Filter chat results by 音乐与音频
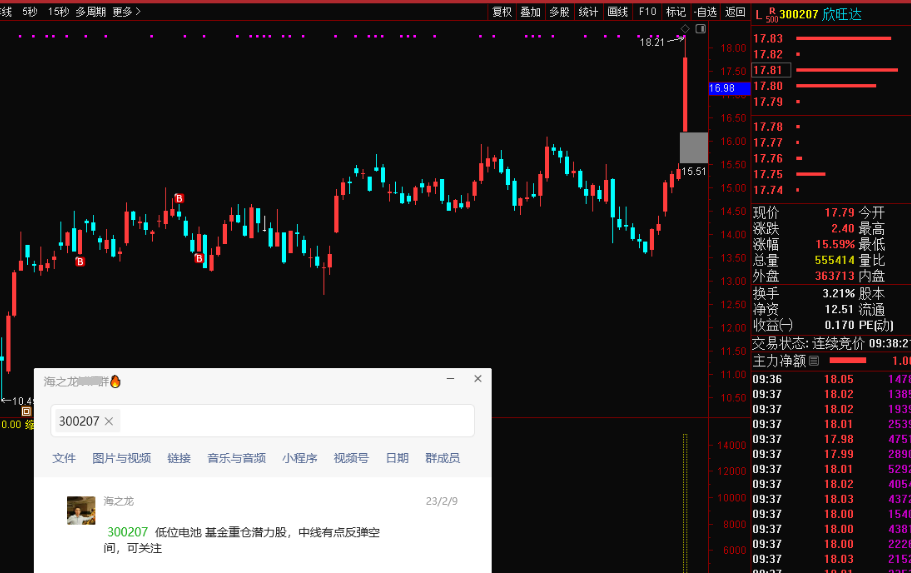911x573 pixels. [236, 458]
